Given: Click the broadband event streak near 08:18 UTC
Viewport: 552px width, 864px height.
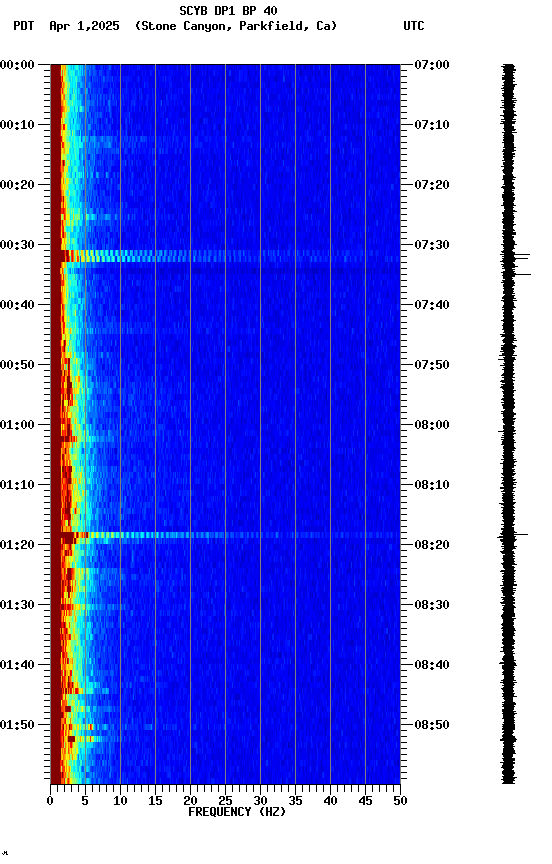Looking at the screenshot, I should point(225,535).
